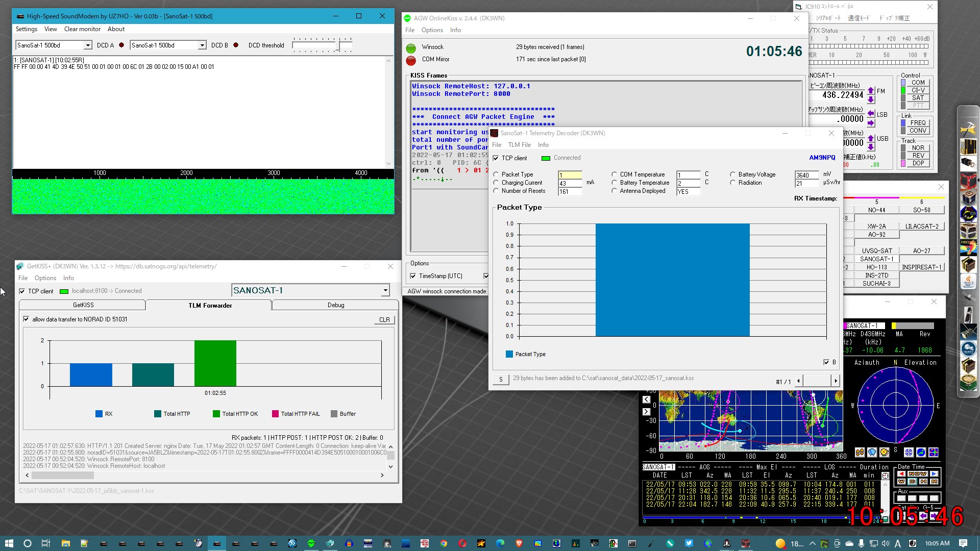The height and width of the screenshot is (551, 980).
Task: Step date time forward with blue arrow
Action: point(934,473)
